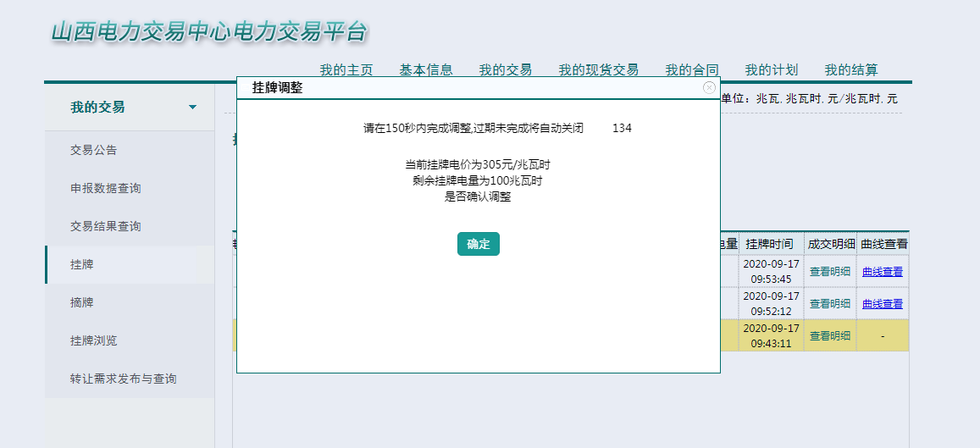Navigate to the 我的计划 tab
Screen dimensions: 980x448
(771, 69)
